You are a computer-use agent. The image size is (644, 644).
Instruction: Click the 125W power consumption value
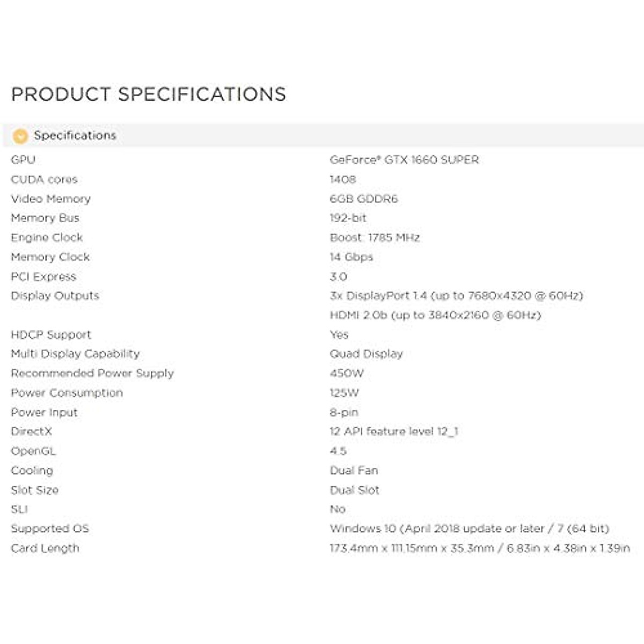click(344, 393)
